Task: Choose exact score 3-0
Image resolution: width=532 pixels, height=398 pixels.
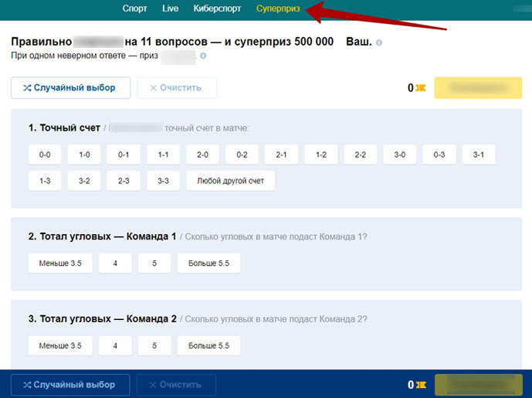Action: coord(400,155)
